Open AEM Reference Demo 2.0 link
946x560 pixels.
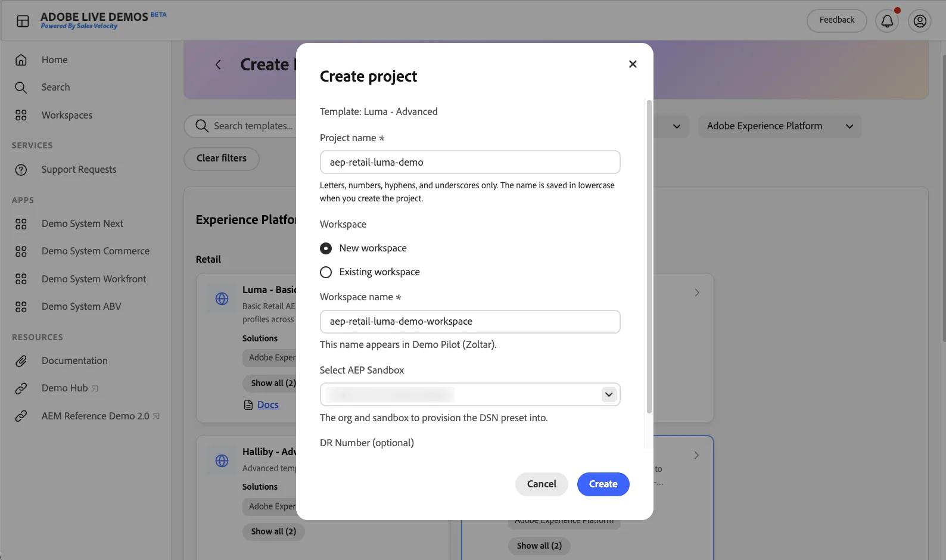100,416
